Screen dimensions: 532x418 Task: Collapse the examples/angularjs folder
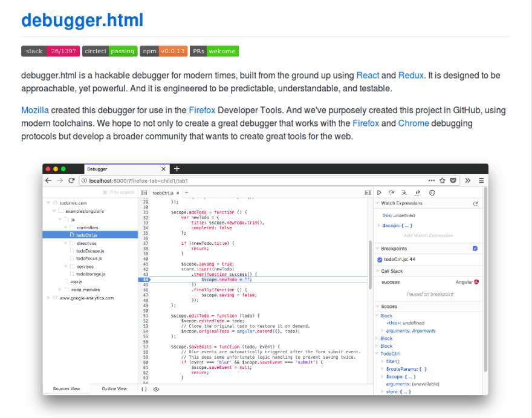point(54,211)
